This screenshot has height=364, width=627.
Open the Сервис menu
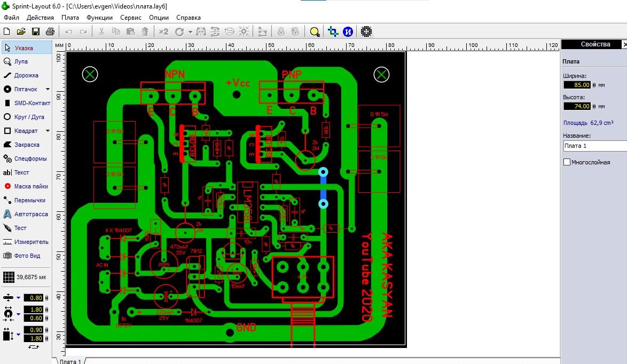(131, 18)
